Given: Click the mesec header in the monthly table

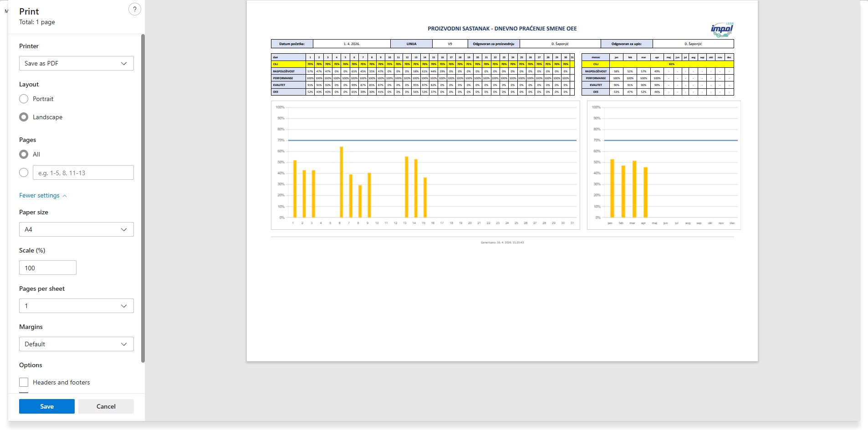Looking at the screenshot, I should pos(596,57).
